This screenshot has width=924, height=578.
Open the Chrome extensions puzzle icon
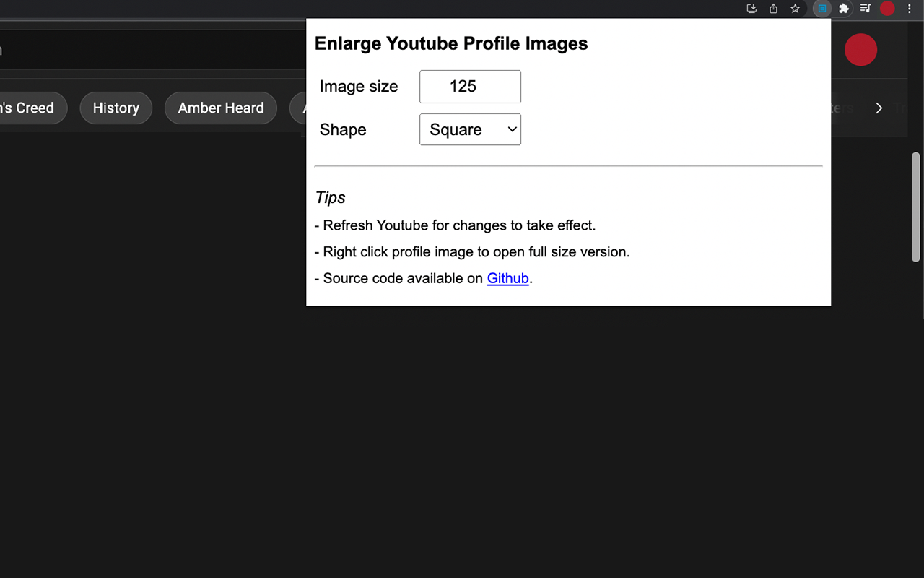(844, 9)
